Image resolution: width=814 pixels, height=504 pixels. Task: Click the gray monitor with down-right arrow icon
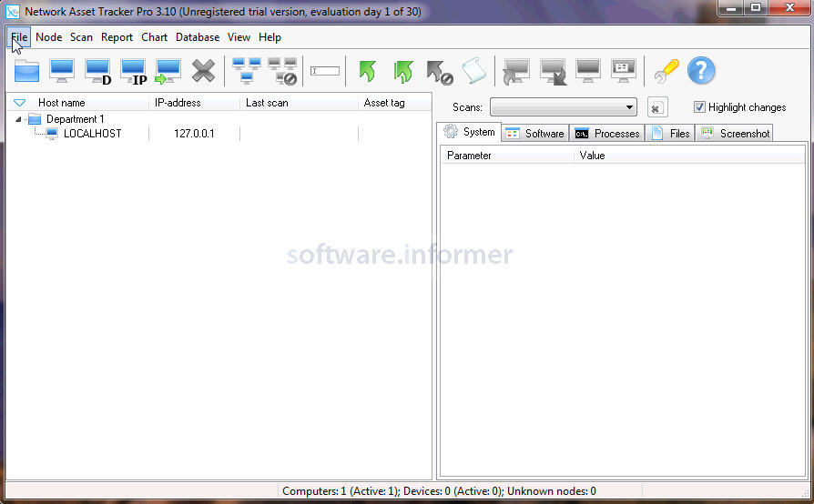[553, 72]
